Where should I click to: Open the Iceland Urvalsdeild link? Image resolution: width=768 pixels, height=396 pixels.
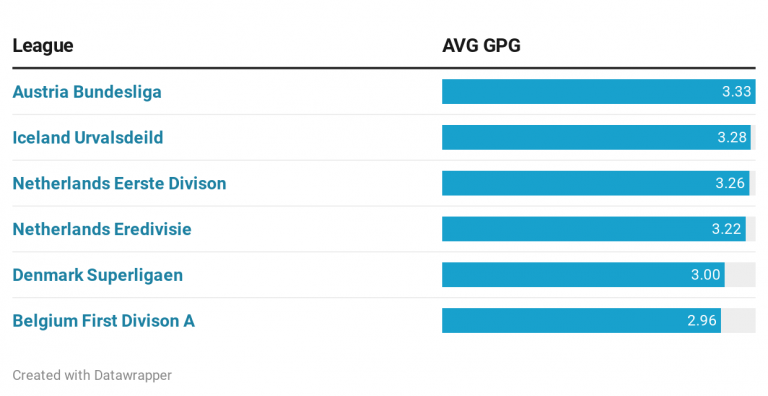pos(88,137)
